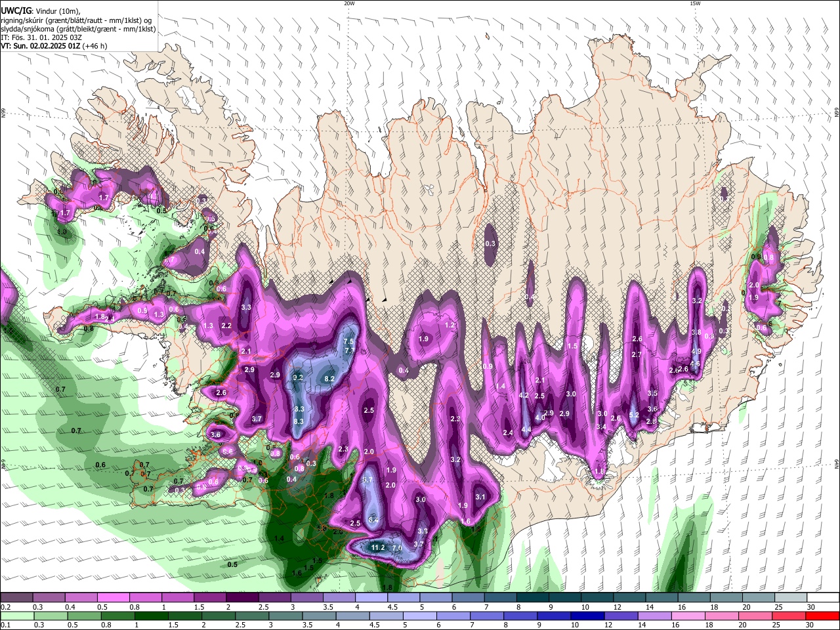The width and height of the screenshot is (840, 630).
Task: Click the 5.2 precipitation value on the map
Action: pyautogui.click(x=634, y=415)
